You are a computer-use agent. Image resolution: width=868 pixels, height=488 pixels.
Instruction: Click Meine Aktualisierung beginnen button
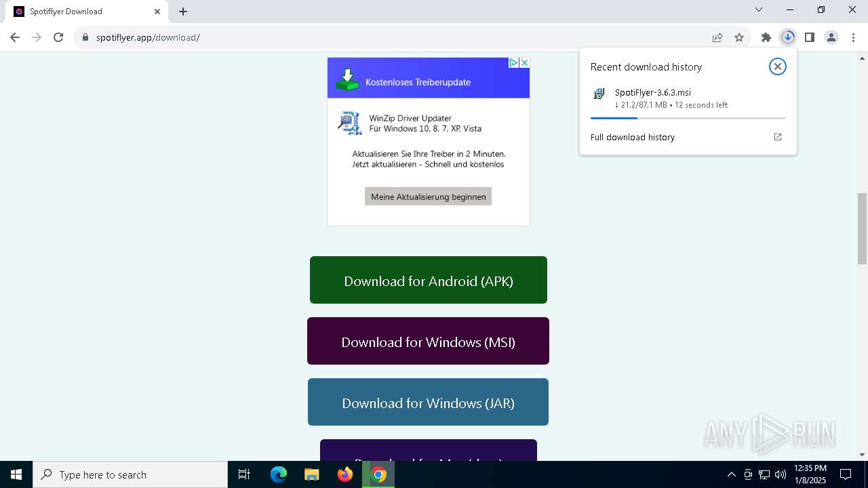pyautogui.click(x=429, y=197)
